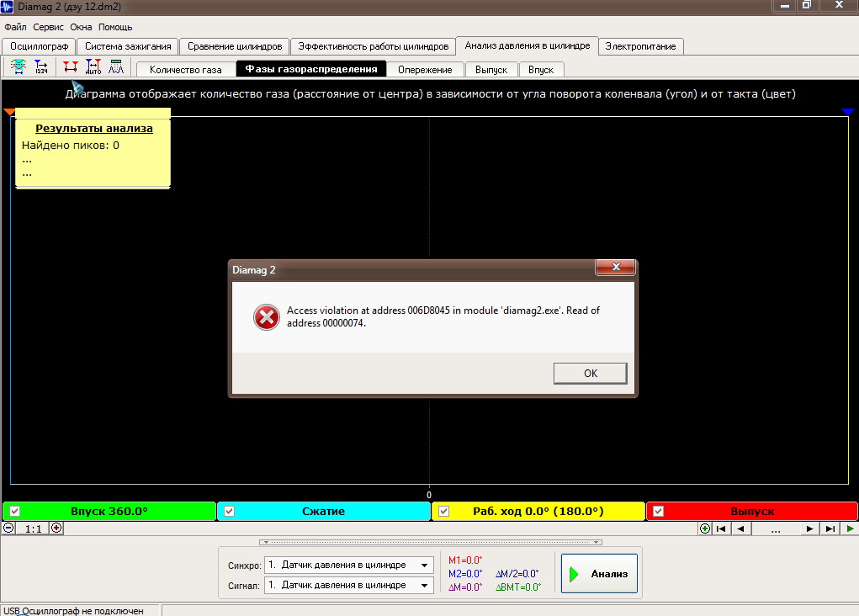Click the red dual-marker span toolbar icon
The image size is (859, 616).
pyautogui.click(x=70, y=66)
